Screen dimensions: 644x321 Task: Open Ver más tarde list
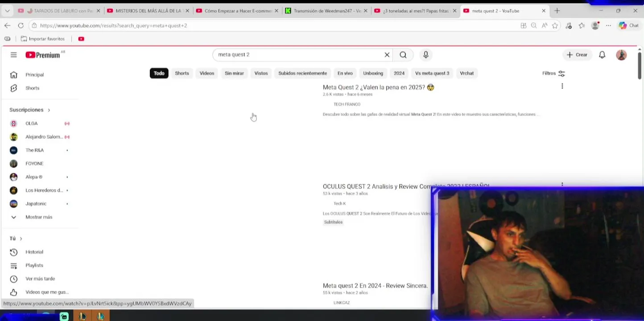click(39, 279)
